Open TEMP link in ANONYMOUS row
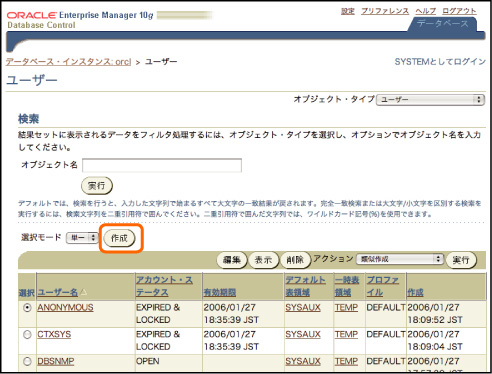This screenshot has width=492, height=374. [x=346, y=307]
